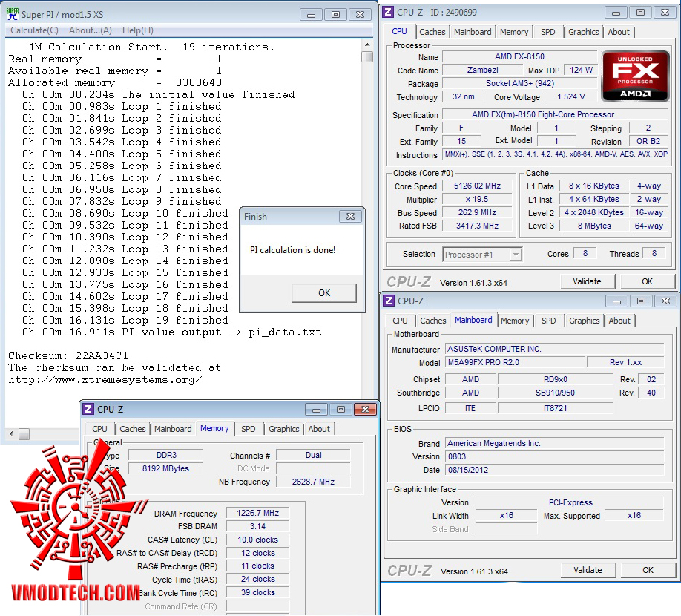681x616 pixels.
Task: Dismiss Finish dialog with OK button
Action: tap(324, 293)
